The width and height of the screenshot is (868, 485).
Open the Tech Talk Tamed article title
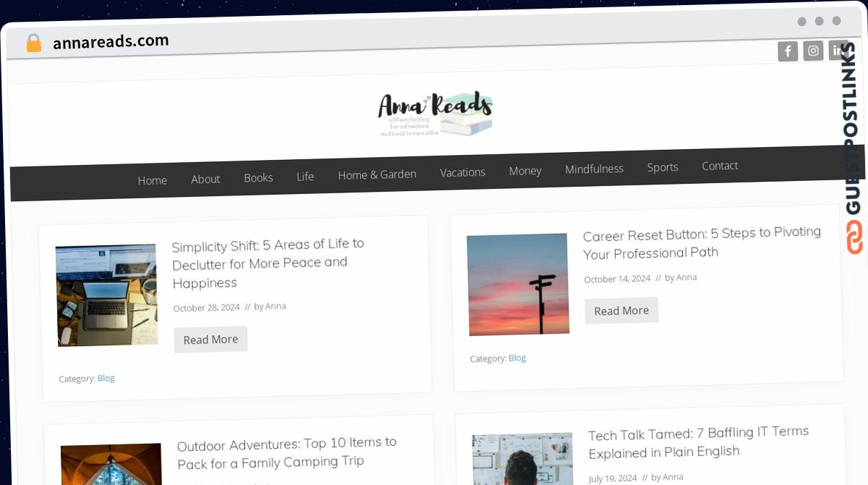(x=698, y=443)
